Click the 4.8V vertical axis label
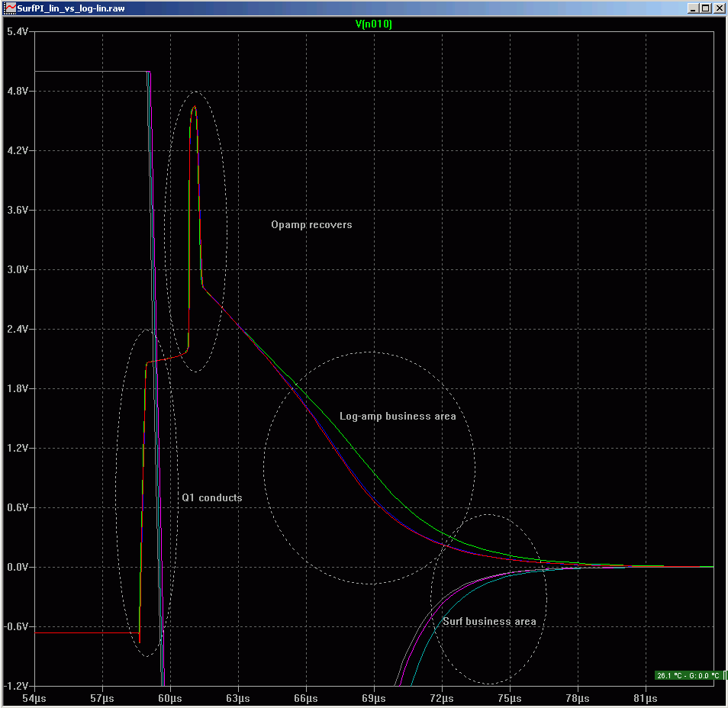This screenshot has width=728, height=708. (18, 91)
